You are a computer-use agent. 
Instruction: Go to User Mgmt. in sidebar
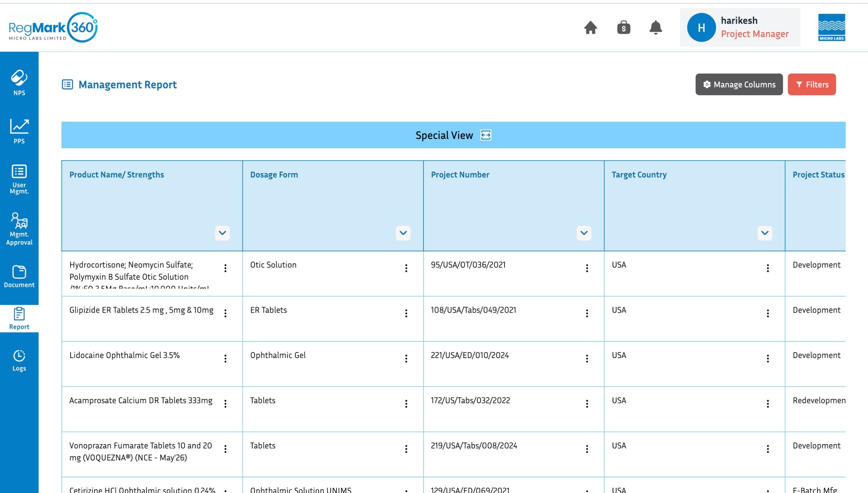point(19,179)
